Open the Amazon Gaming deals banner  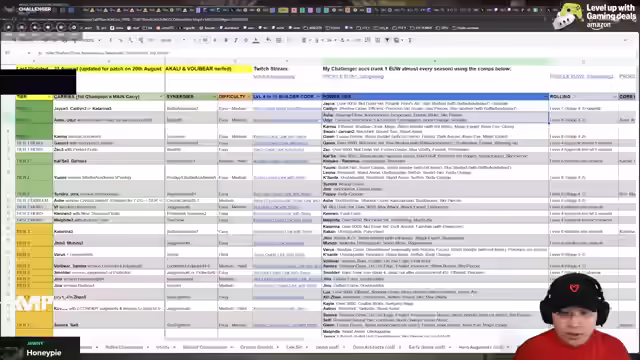594,16
